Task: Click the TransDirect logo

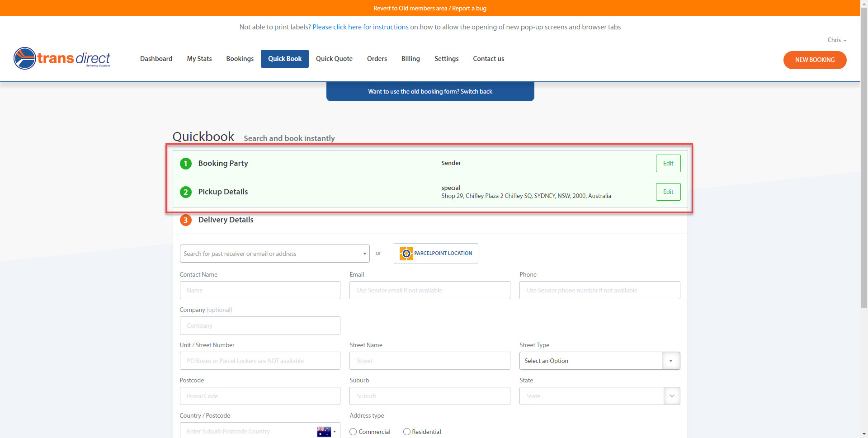Action: click(x=62, y=58)
